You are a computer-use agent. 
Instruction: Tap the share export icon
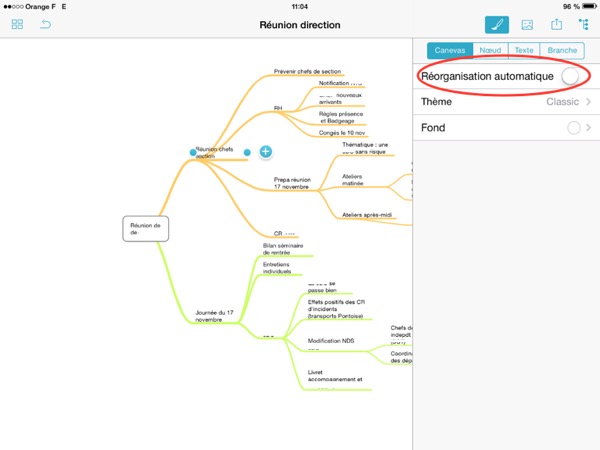point(556,25)
